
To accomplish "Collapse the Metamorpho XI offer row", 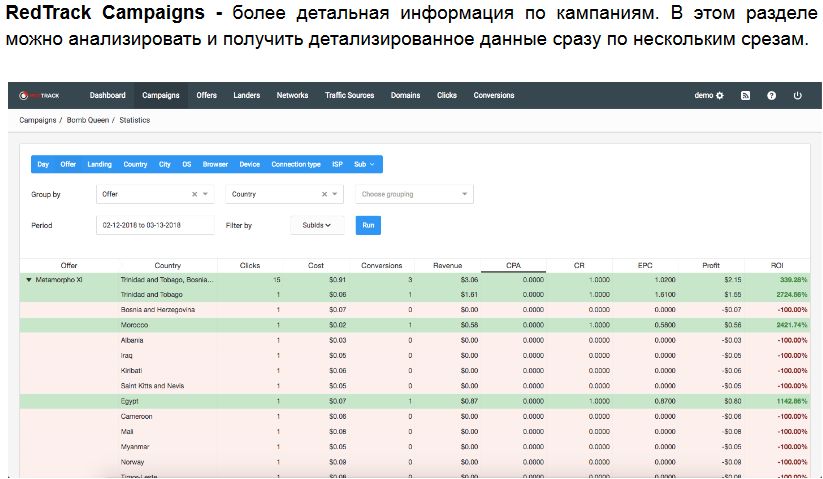I will (x=29, y=280).
